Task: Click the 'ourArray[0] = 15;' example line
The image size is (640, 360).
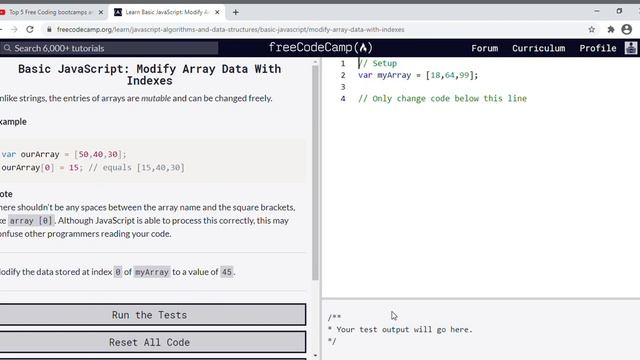Action: (93, 167)
